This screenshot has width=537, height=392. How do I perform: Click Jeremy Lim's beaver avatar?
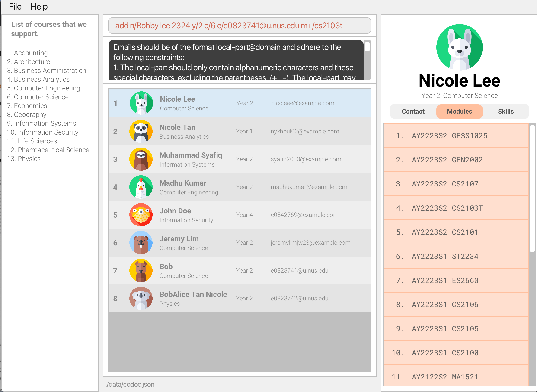pos(141,243)
